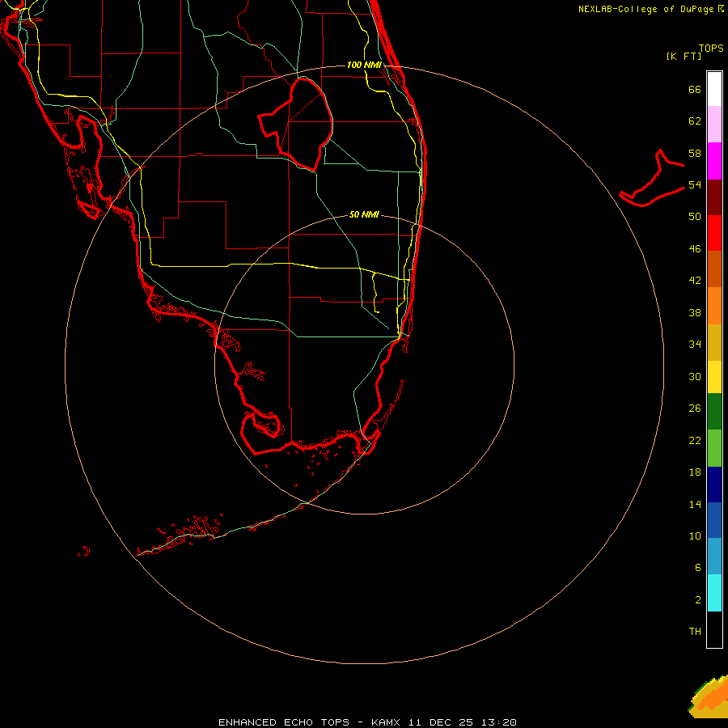Select the light pink legend swatch
The width and height of the screenshot is (728, 728).
click(714, 124)
